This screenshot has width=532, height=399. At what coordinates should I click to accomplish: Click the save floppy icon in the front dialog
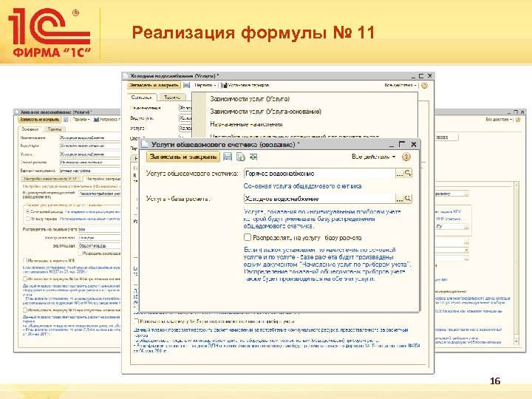[228, 157]
